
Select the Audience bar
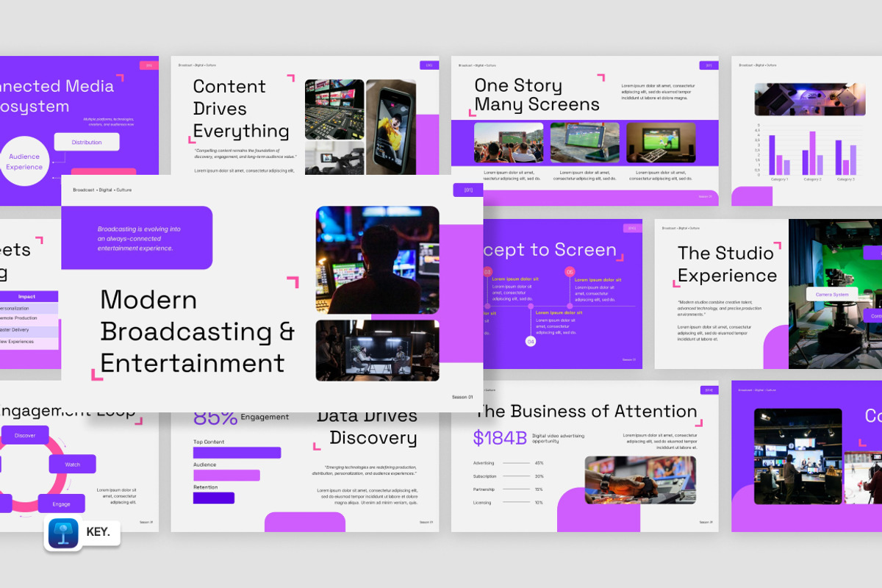[226, 475]
